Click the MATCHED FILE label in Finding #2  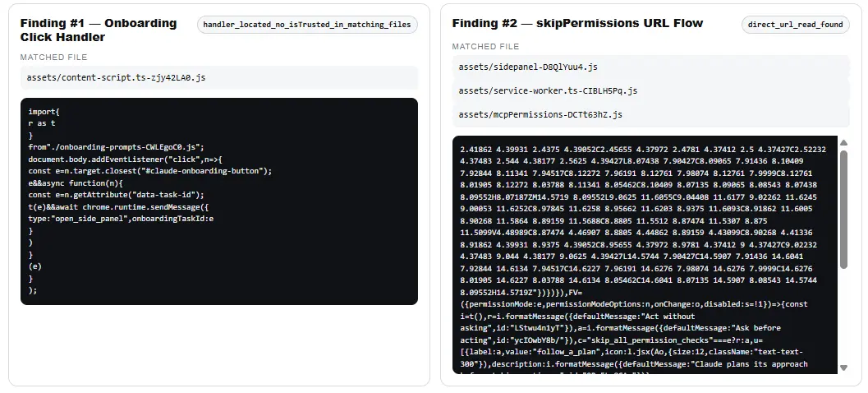click(485, 47)
